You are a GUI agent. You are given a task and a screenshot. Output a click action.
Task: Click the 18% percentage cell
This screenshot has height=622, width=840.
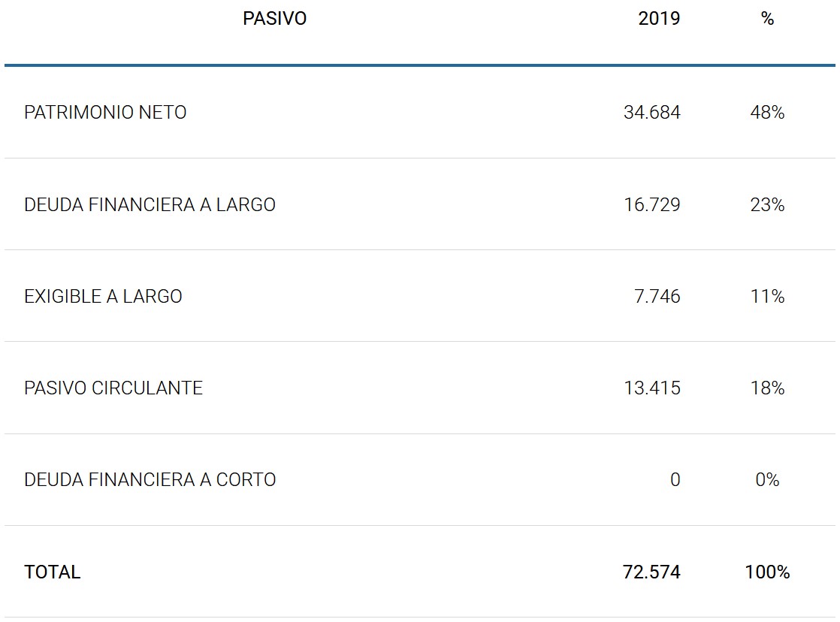tap(767, 388)
